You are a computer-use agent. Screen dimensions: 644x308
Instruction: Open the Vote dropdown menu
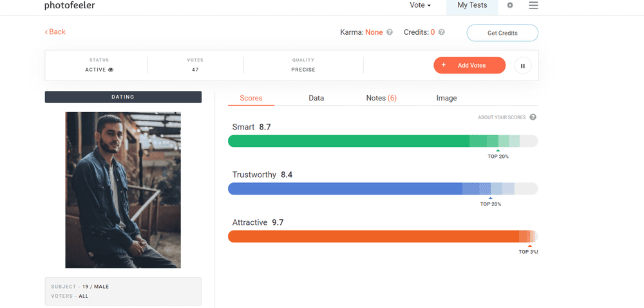420,5
